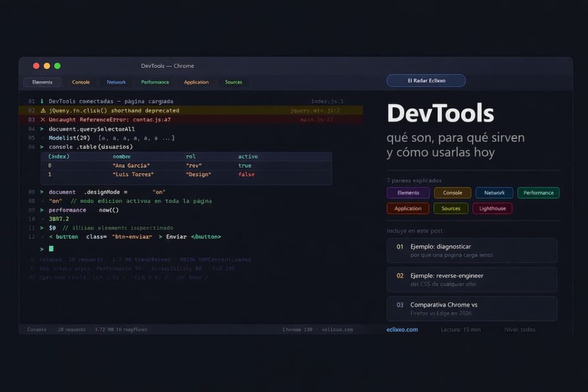Open the Elements tab in DevTools
This screenshot has height=392, width=588.
point(42,82)
